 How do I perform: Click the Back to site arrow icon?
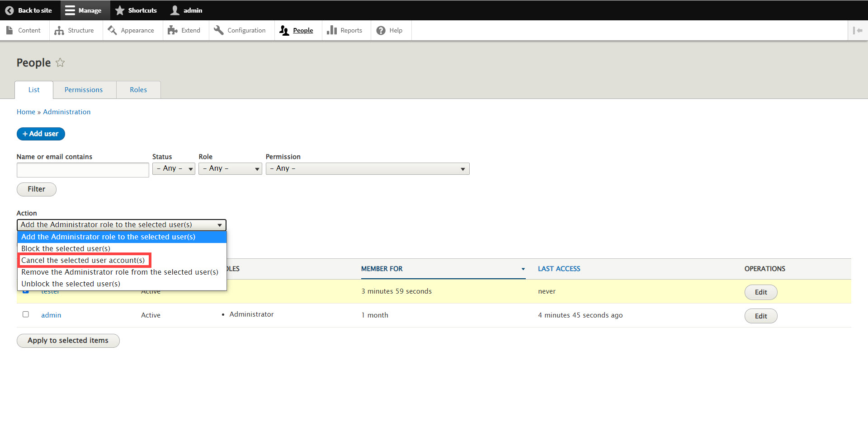pyautogui.click(x=9, y=10)
